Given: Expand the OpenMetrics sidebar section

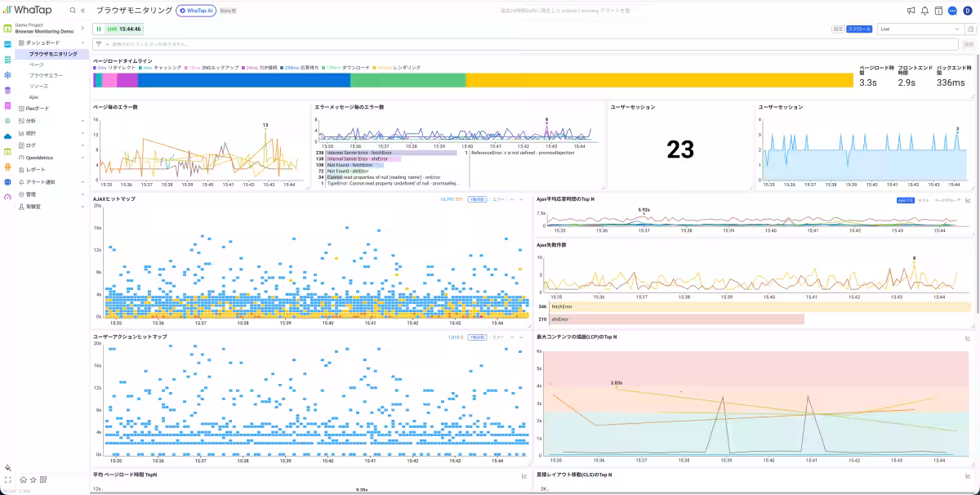Looking at the screenshot, I should 49,158.
